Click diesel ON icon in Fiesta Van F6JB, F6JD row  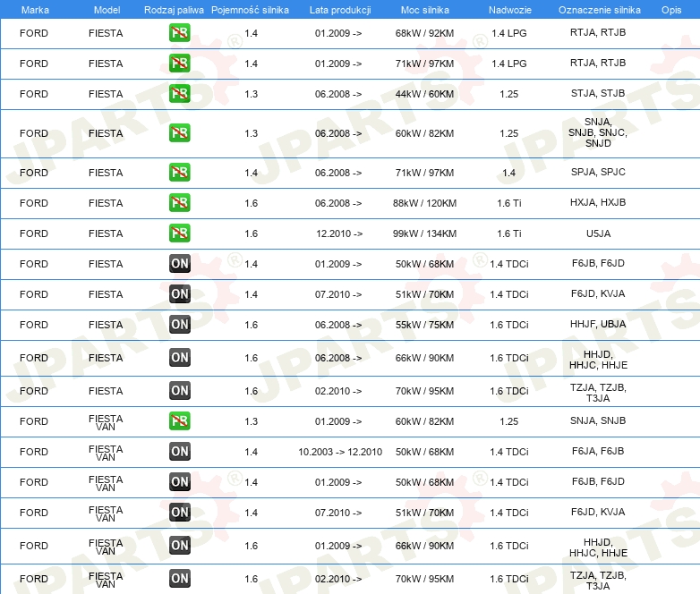pos(179,481)
